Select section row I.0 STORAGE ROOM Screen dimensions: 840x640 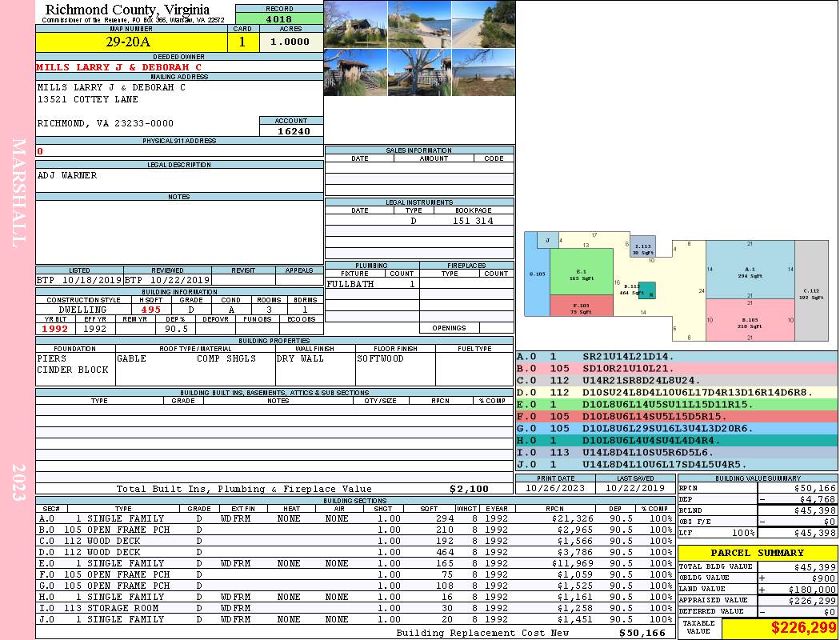click(354, 608)
